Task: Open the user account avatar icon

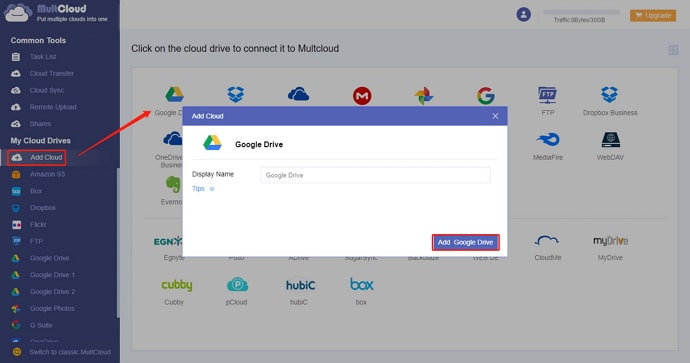Action: (523, 15)
